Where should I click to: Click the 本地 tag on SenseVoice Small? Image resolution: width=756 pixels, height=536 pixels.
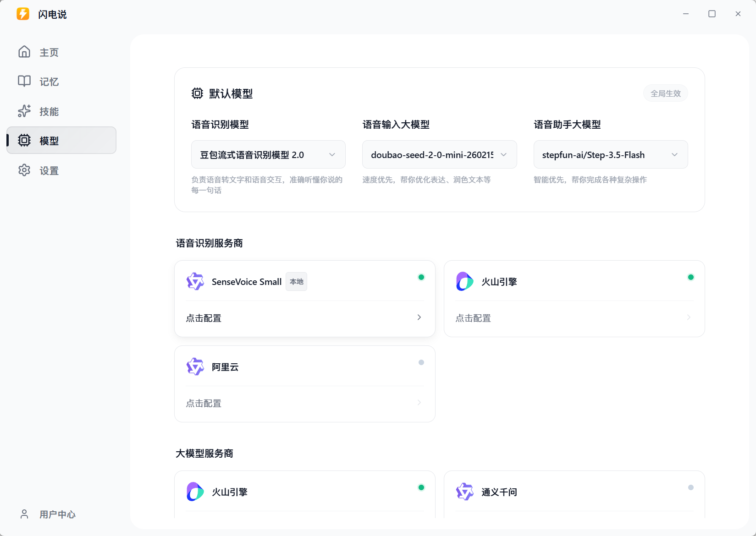pyautogui.click(x=297, y=281)
